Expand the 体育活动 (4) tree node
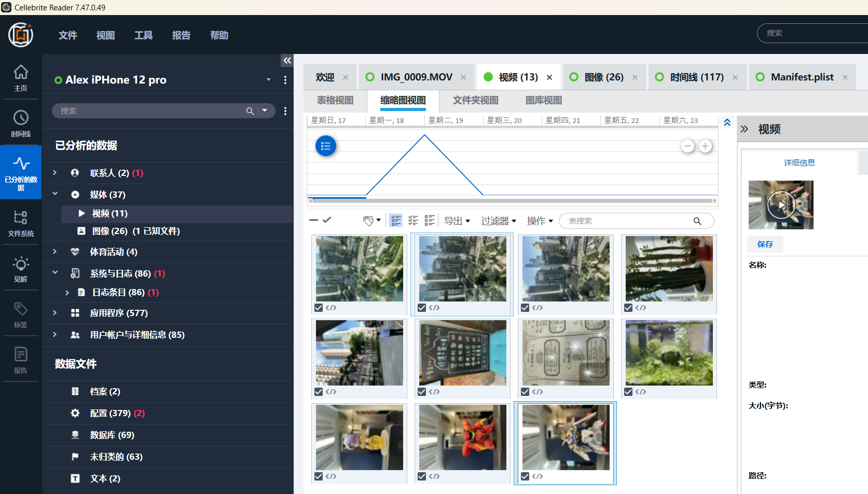868x494 pixels. [x=55, y=252]
